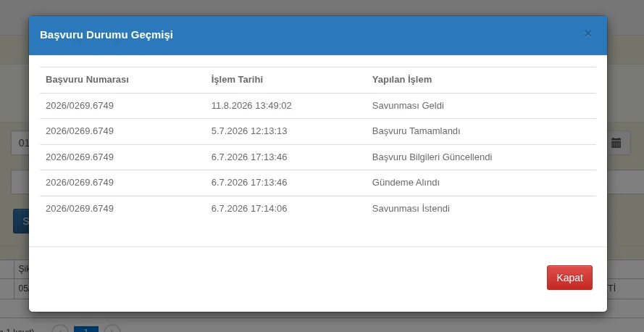Select application number in Başvuru Tamamlandı row
The width and height of the screenshot is (644, 332).
(x=80, y=131)
